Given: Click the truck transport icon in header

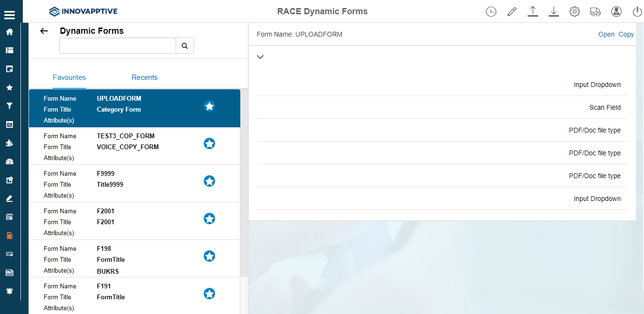Looking at the screenshot, I should [596, 12].
